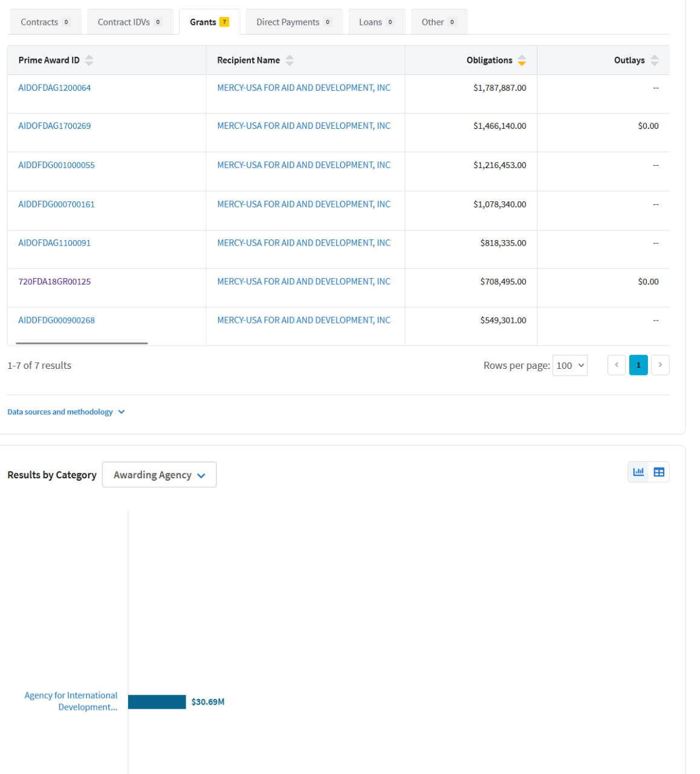Sort by Obligations column arrows
700x774 pixels.
(x=522, y=60)
